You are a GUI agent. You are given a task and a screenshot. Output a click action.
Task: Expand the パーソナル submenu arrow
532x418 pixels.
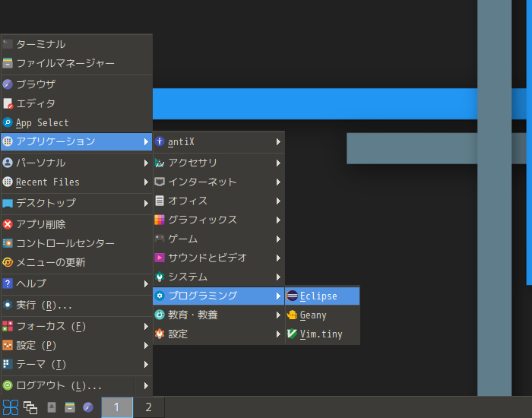pyautogui.click(x=146, y=163)
